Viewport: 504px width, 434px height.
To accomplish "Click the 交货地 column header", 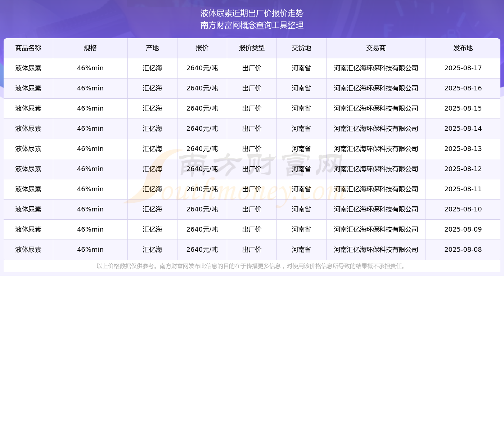I will click(301, 48).
